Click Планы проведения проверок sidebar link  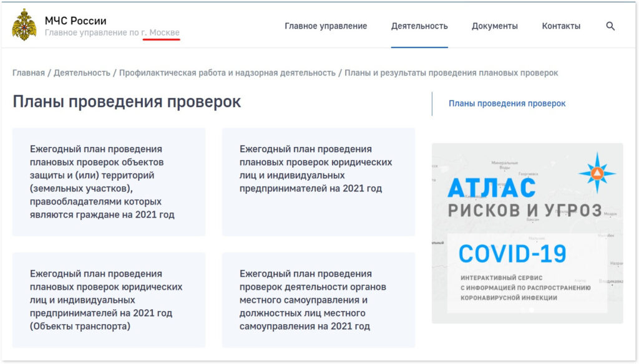507,103
